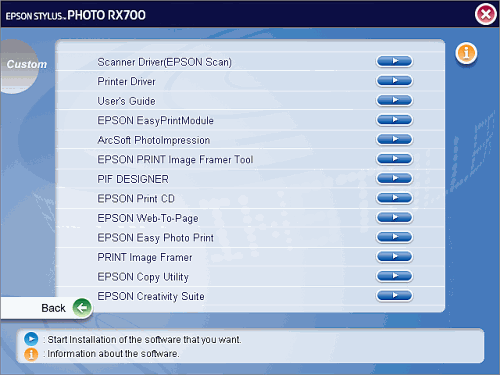The height and width of the screenshot is (375, 500).
Task: Go back using the Back button
Action: pos(47,308)
